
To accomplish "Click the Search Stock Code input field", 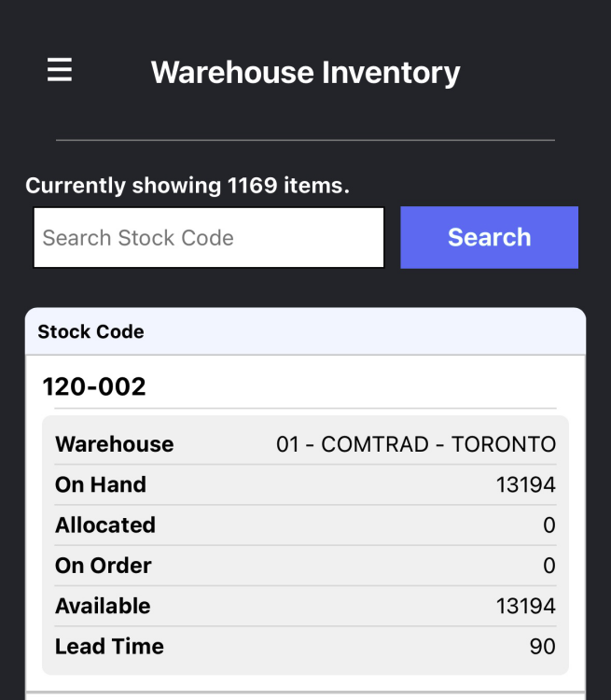I will pyautogui.click(x=209, y=238).
